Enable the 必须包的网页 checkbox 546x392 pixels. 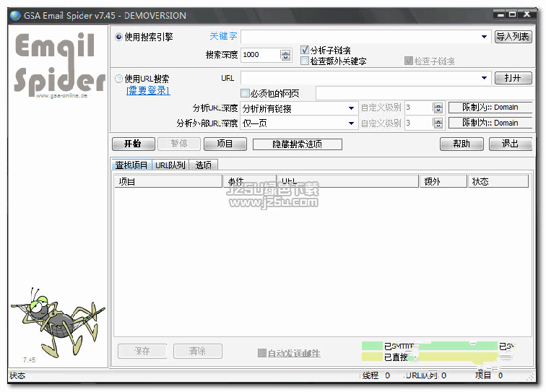pos(245,93)
